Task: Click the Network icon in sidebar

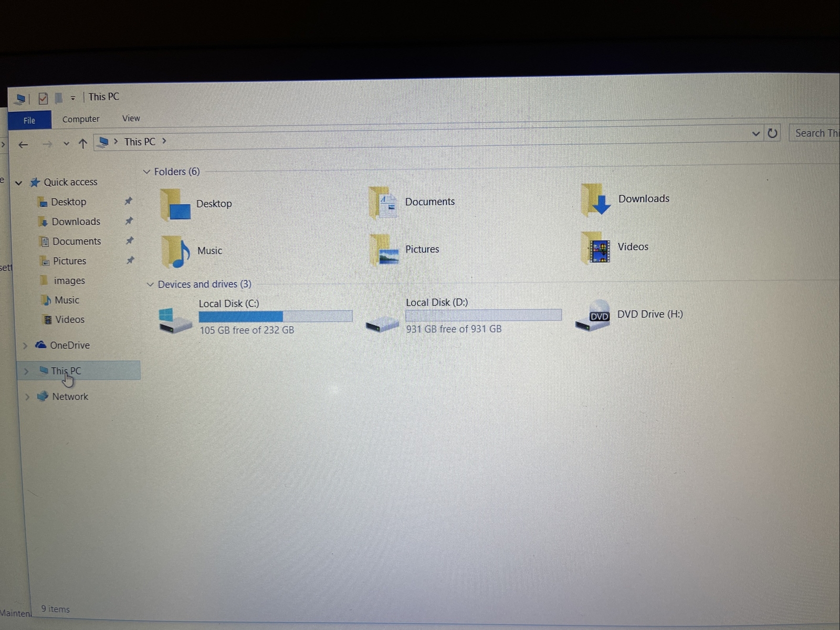Action: [43, 396]
